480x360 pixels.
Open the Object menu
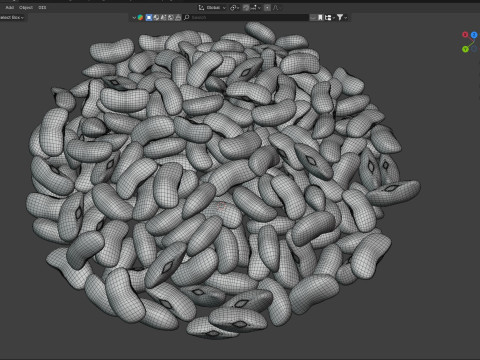[x=26, y=7]
